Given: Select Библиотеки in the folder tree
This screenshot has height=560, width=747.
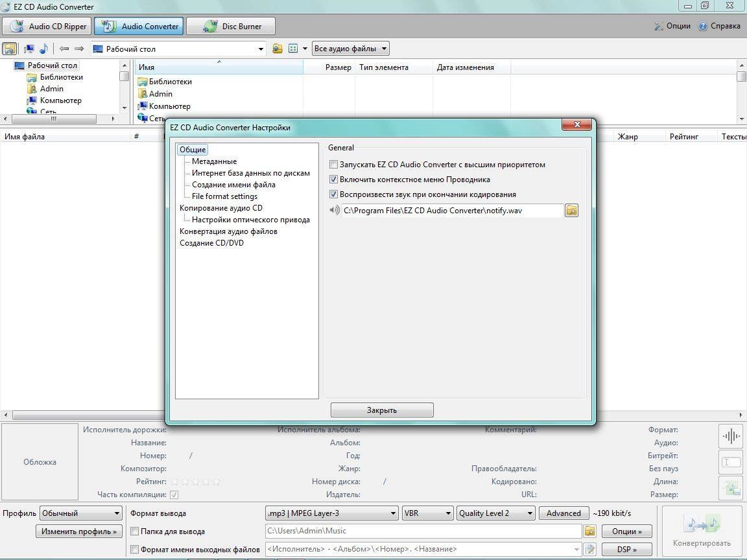Looking at the screenshot, I should coord(61,77).
